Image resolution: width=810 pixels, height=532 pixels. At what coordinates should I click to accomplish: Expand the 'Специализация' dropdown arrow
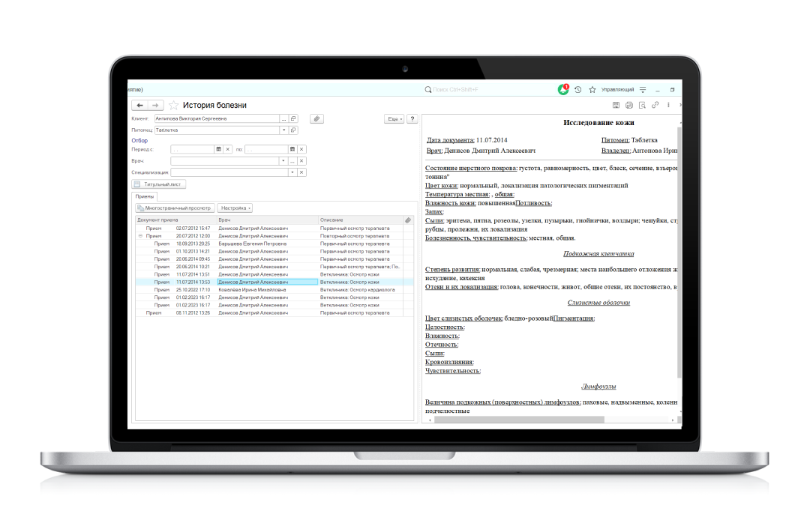tap(292, 172)
